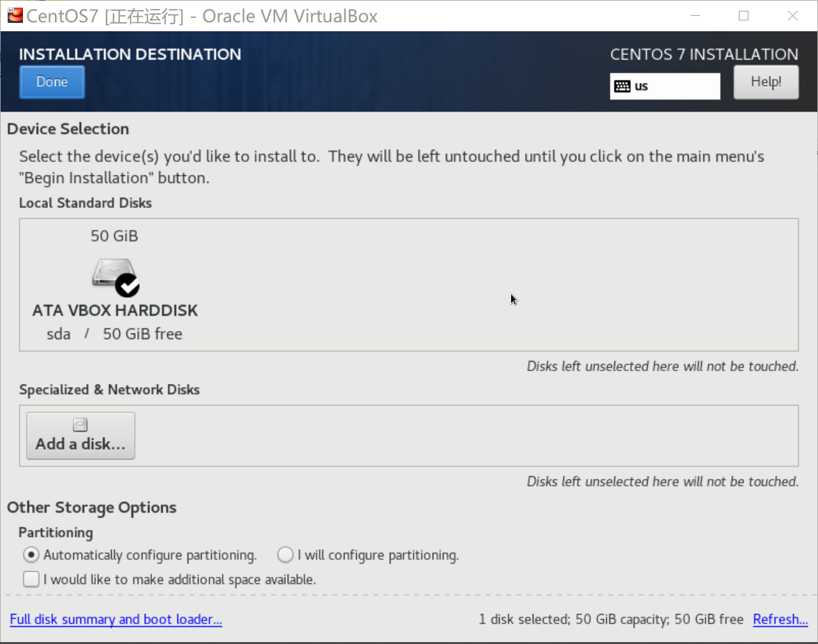Image resolution: width=818 pixels, height=644 pixels.
Task: Select the ATA VBOX HARDDISK drive icon
Action: tap(113, 274)
